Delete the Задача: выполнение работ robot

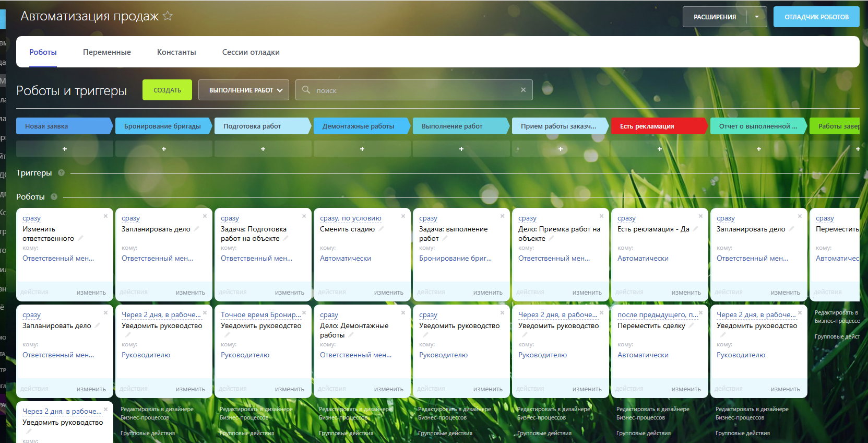[502, 216]
